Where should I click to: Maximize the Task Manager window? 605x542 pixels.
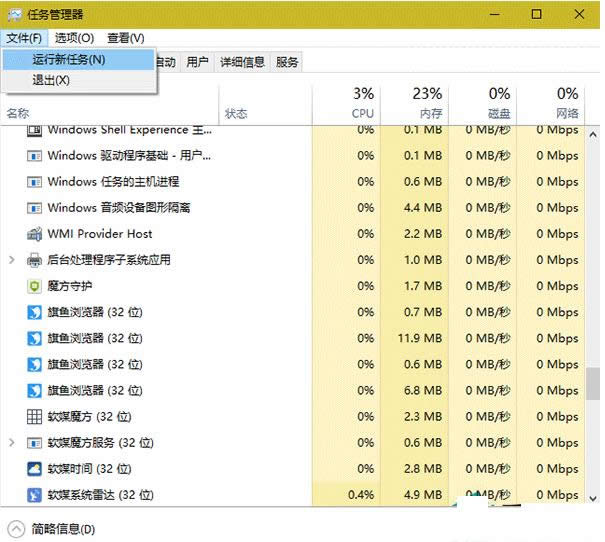(x=536, y=15)
